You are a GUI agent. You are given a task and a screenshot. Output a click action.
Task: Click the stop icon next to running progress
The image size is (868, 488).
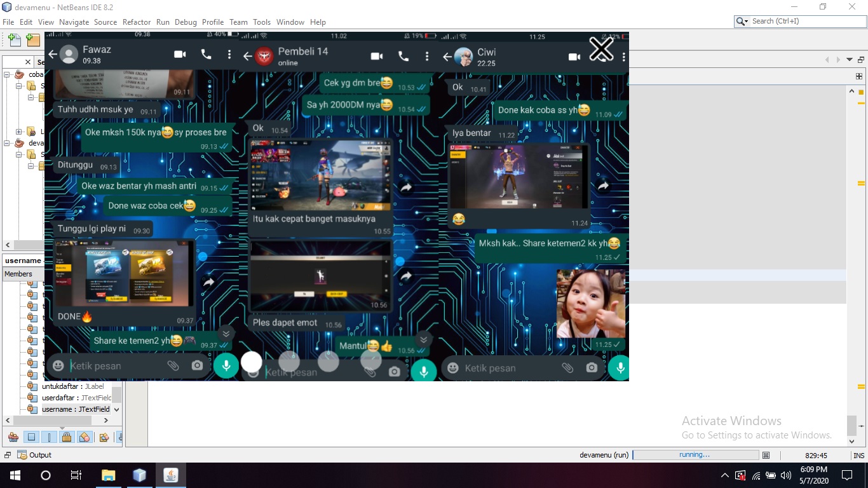pos(766,455)
